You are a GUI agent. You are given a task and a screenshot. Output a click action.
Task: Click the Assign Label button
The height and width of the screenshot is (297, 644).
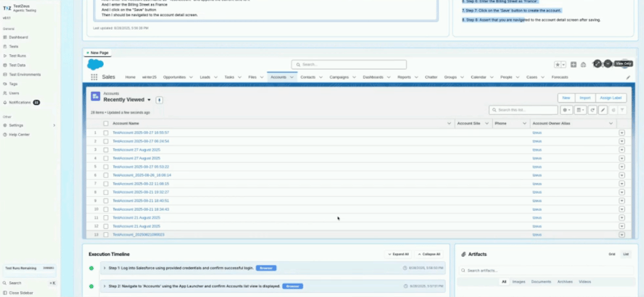click(x=611, y=98)
